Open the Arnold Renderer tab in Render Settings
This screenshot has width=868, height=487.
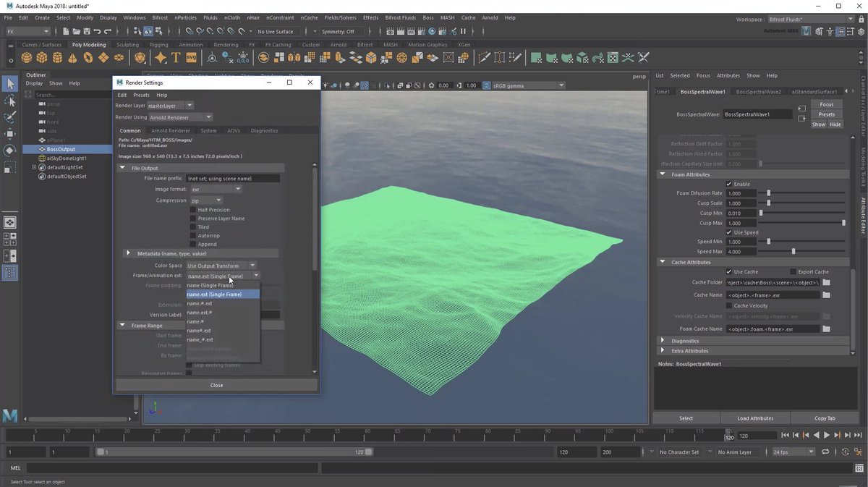171,131
